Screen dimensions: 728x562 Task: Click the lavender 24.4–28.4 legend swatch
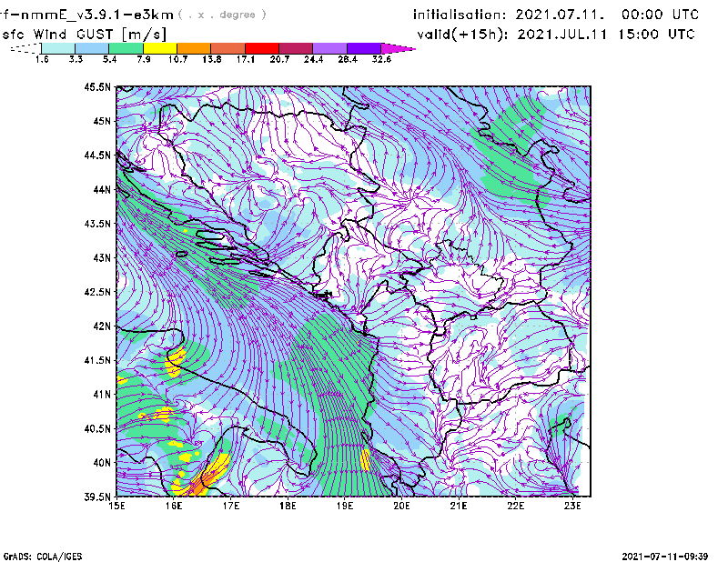coord(330,48)
